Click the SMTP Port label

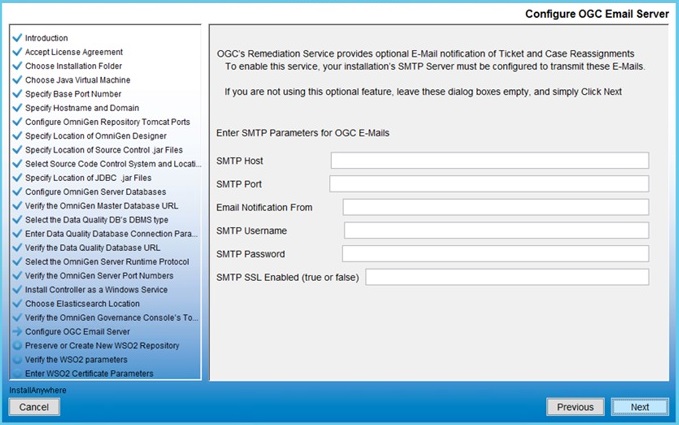239,184
